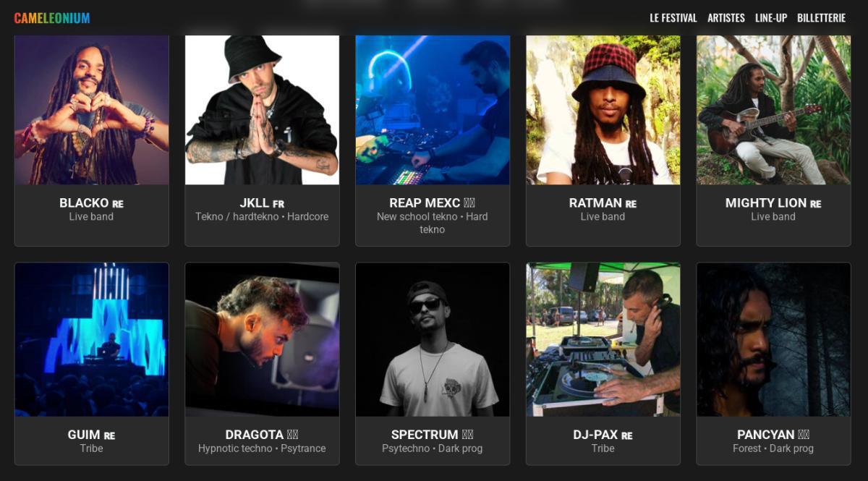Screen dimensions: 868x481
Task: Click the MIGHTY LION title
Action: (765, 203)
